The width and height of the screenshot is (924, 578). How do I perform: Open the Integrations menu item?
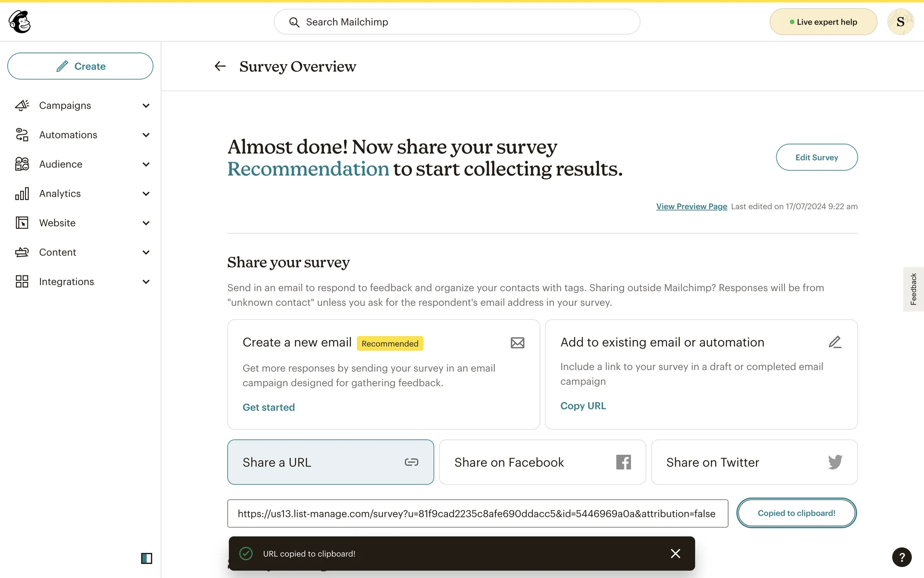tap(66, 282)
